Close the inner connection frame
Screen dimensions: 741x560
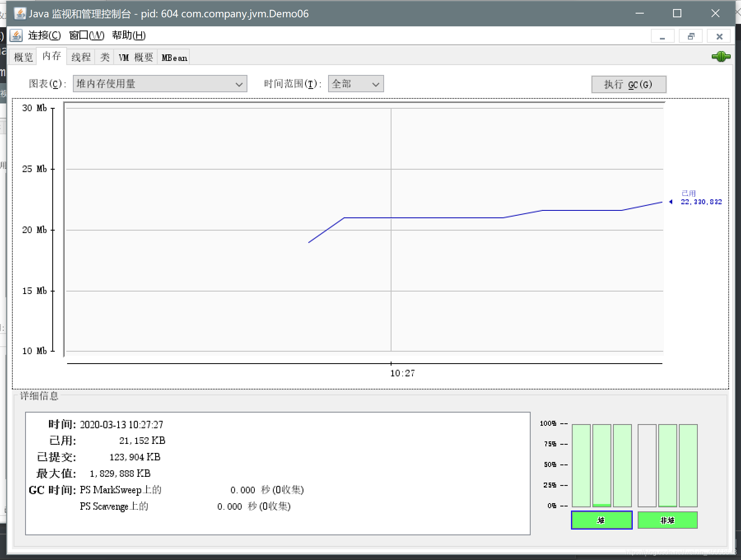[x=719, y=36]
